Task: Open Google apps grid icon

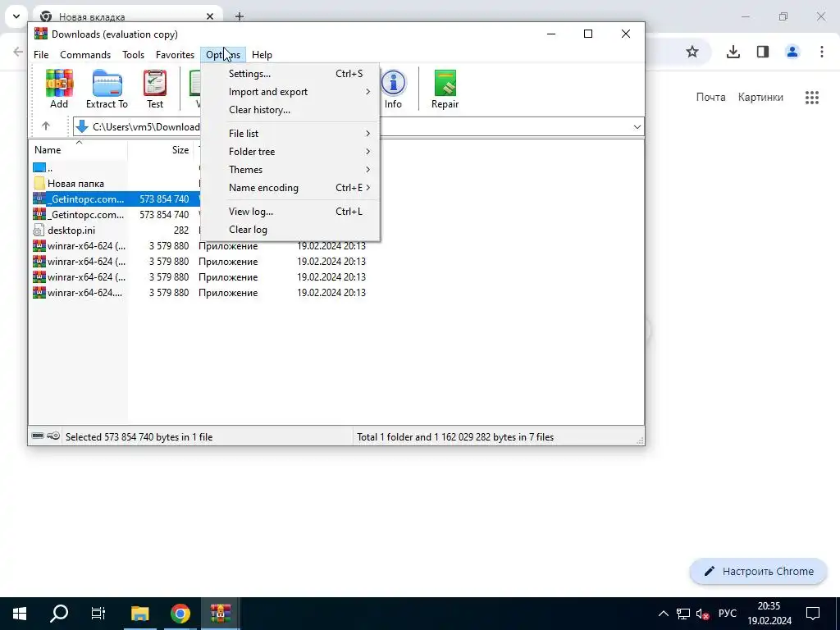Action: pyautogui.click(x=812, y=98)
